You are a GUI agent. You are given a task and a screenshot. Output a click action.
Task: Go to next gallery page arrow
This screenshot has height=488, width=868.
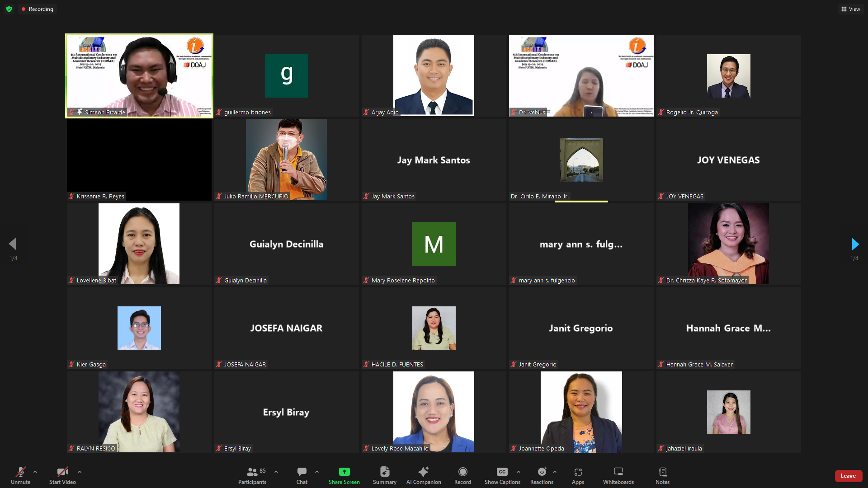pos(854,244)
